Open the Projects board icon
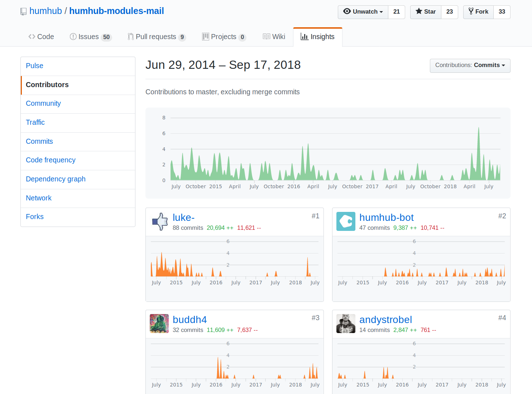Image resolution: width=532 pixels, height=394 pixels. pos(206,37)
